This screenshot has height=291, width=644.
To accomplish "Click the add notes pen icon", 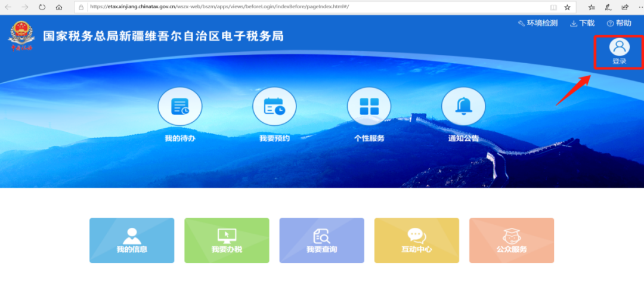I will click(608, 7).
